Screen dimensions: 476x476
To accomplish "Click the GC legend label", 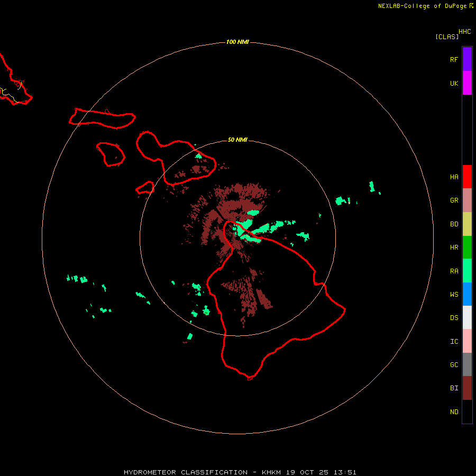I will point(454,364).
